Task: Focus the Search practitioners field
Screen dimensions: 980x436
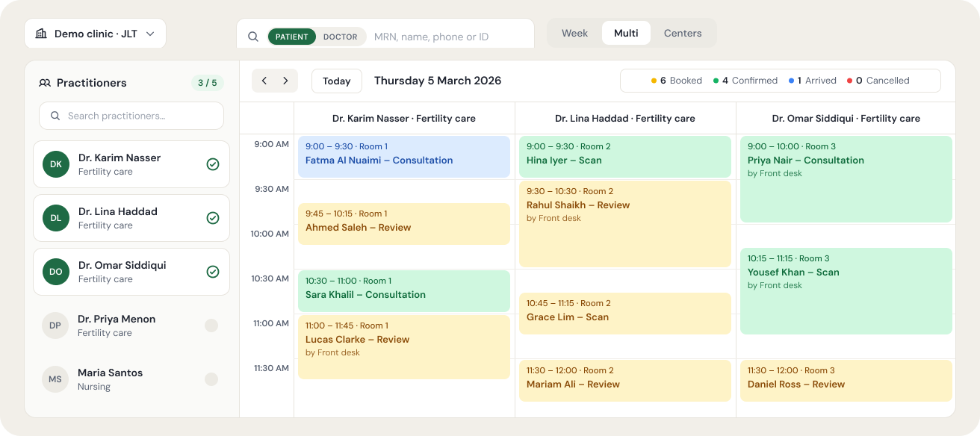Action: coord(131,116)
